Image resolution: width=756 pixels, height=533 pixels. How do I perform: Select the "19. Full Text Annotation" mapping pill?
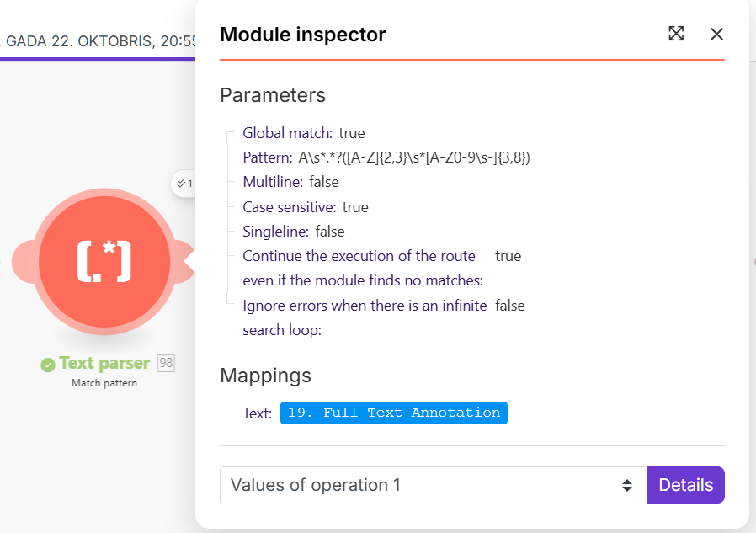pos(393,413)
